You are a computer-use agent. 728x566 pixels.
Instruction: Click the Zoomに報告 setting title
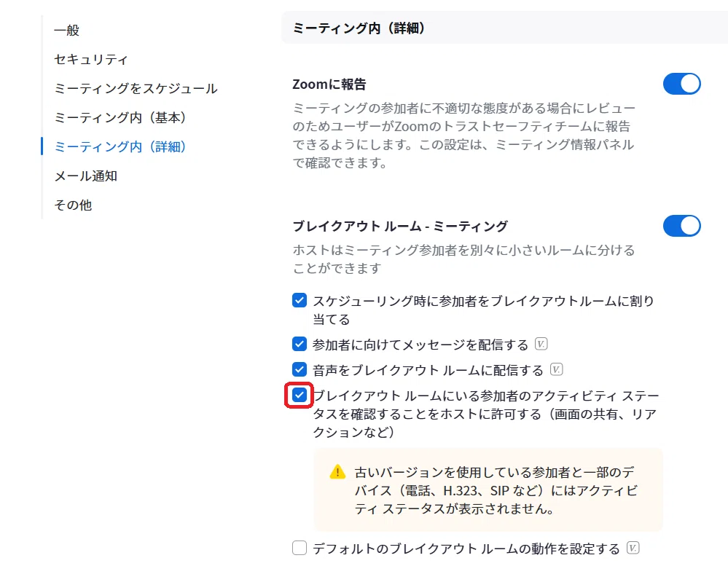pos(329,84)
